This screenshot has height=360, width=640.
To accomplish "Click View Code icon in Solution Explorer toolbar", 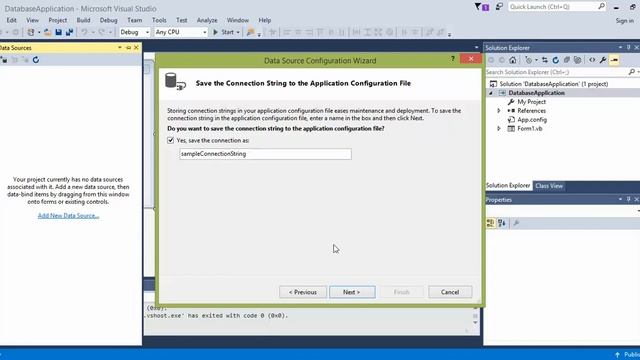I will click(x=592, y=60).
